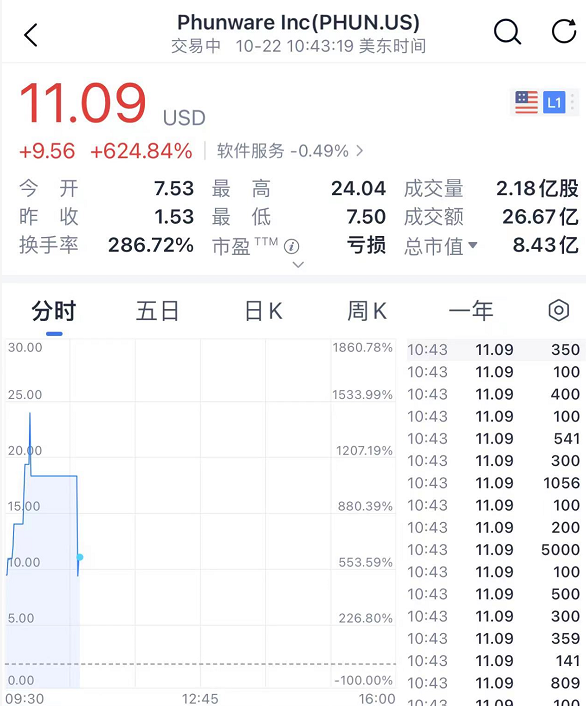Screen dimensions: 586x706
Task: Tap the L1 quote level badge
Action: click(554, 102)
